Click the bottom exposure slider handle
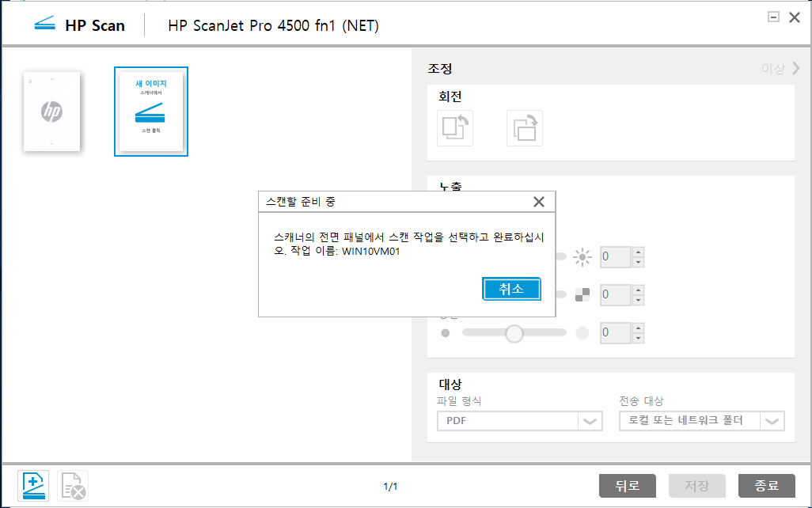Viewport: 812px width, 508px height. coord(514,333)
